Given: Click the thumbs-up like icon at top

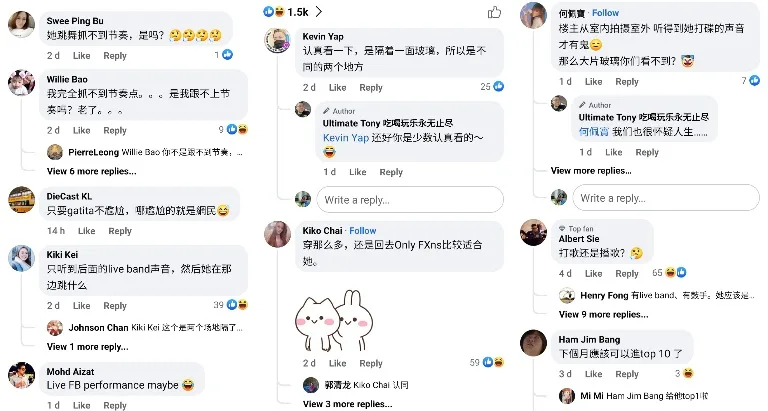Looking at the screenshot, I should (x=494, y=12).
